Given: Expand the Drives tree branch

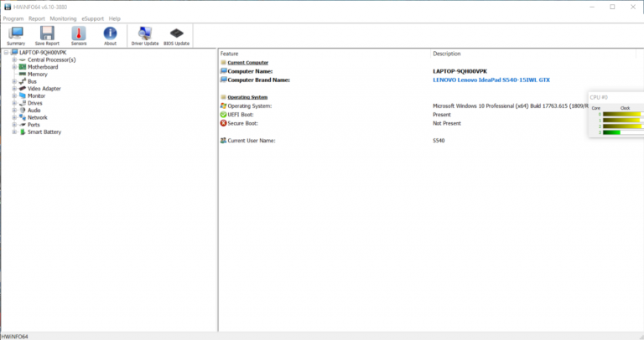Looking at the screenshot, I should coord(14,103).
